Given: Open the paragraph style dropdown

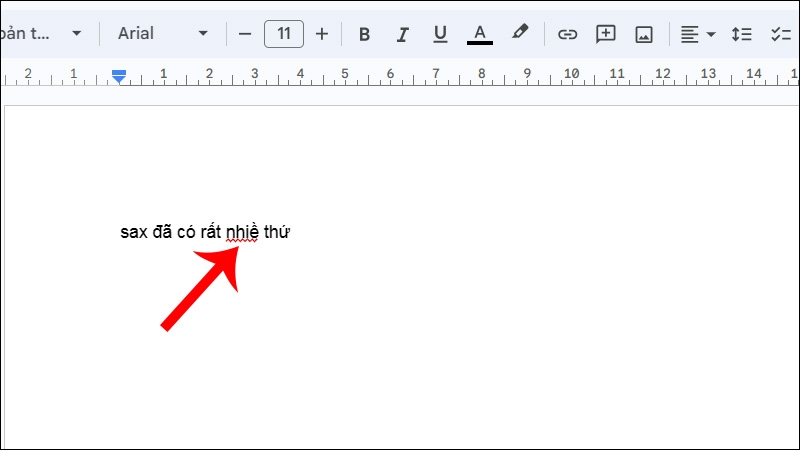Looking at the screenshot, I should click(41, 34).
